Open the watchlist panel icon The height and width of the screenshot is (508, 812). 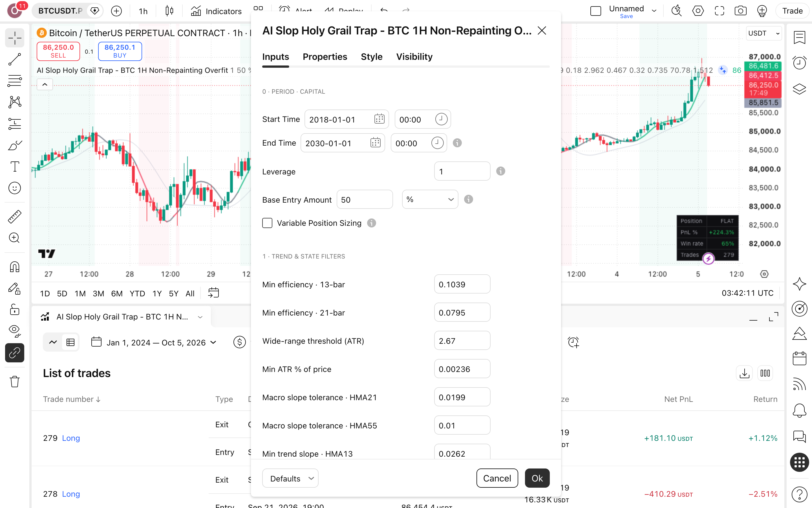point(799,37)
